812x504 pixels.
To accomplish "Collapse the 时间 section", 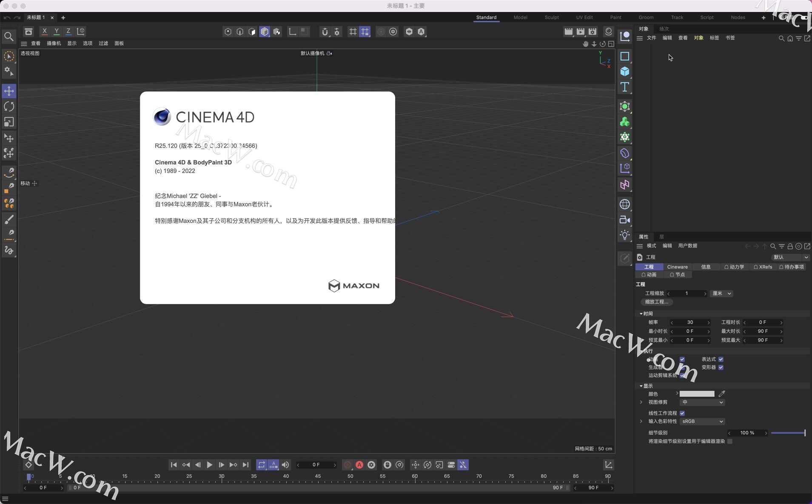I will pyautogui.click(x=641, y=314).
